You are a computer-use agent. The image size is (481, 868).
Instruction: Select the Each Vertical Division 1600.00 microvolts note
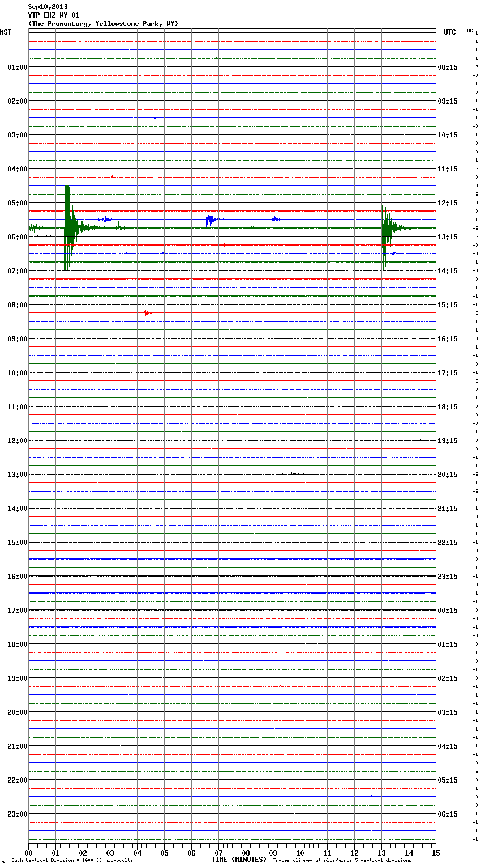click(72, 860)
